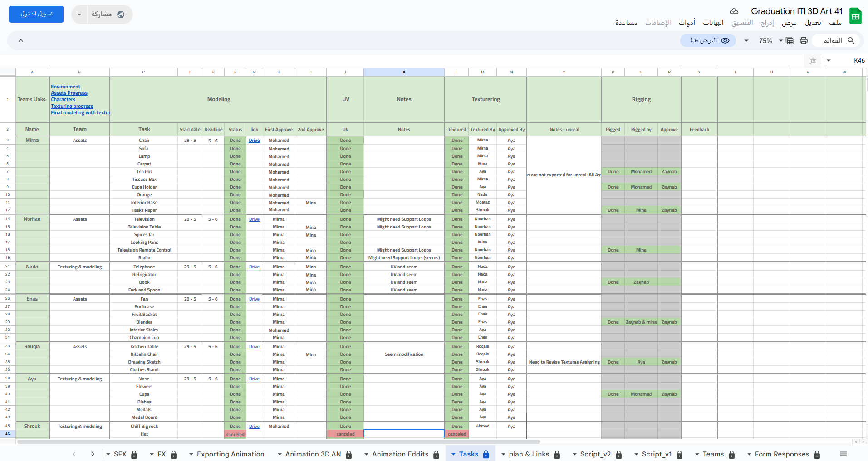
Task: Open the Environment link in Teams Links
Action: coord(65,87)
